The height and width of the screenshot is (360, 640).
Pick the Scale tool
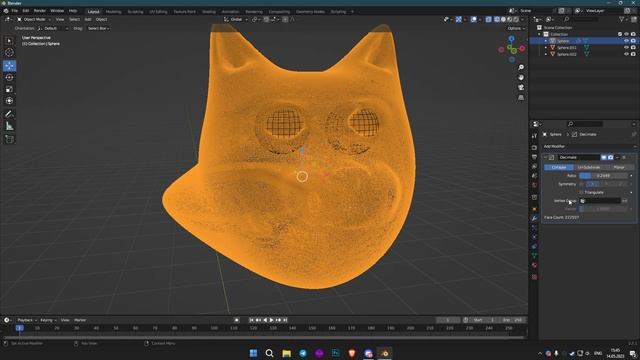(x=9, y=89)
